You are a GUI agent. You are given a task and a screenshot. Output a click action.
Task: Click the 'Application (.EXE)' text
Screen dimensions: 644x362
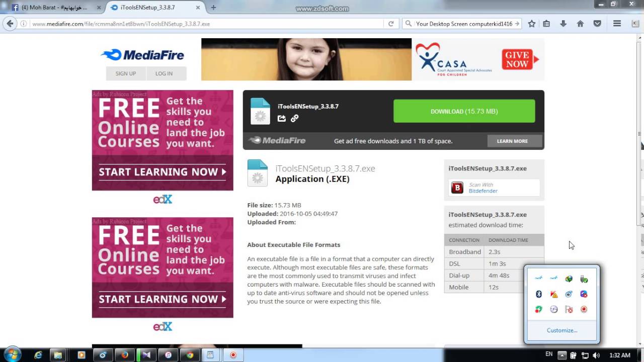point(312,179)
